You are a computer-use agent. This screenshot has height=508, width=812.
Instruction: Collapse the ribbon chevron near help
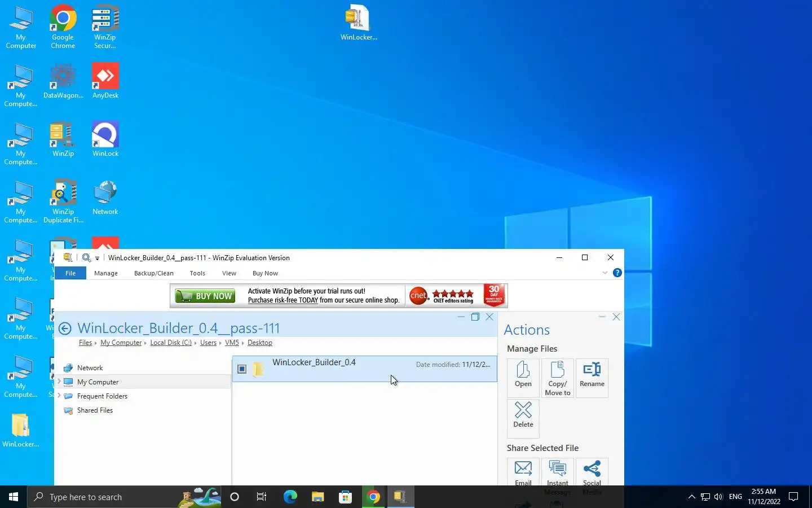[604, 273]
